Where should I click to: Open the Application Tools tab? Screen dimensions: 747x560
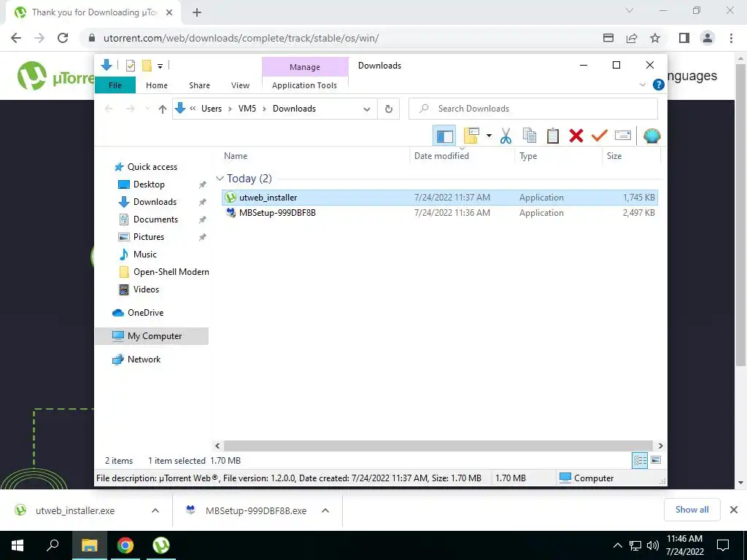click(x=304, y=85)
